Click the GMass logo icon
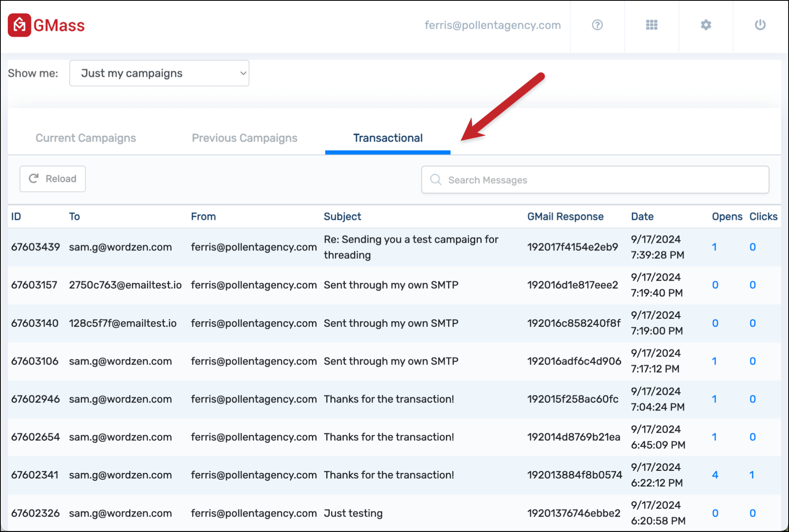Screen dimensions: 789x532 (19, 25)
